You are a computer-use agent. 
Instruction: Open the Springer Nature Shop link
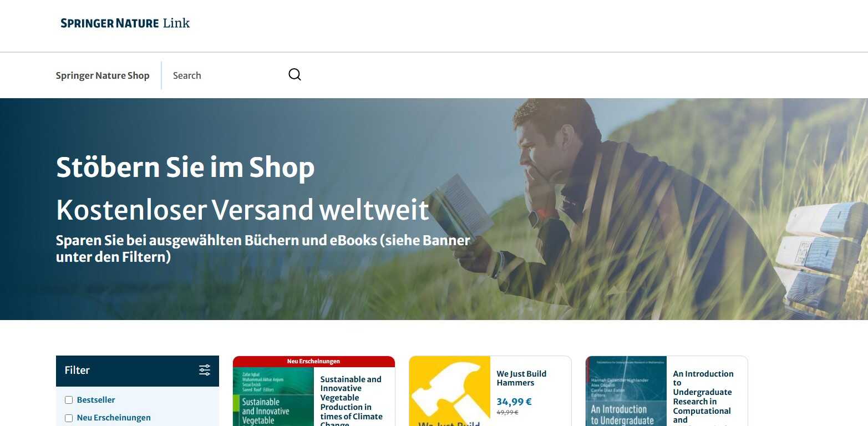tap(103, 75)
